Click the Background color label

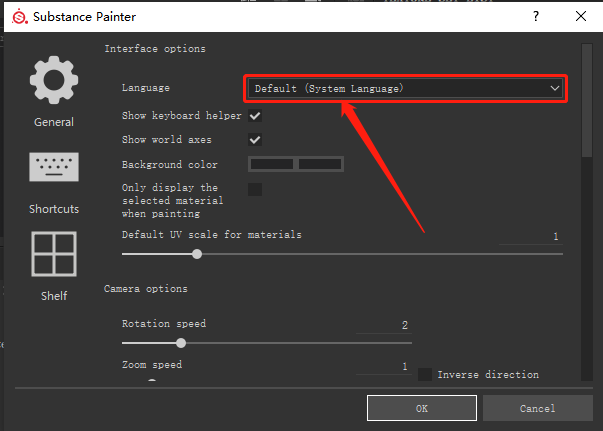[x=170, y=165]
